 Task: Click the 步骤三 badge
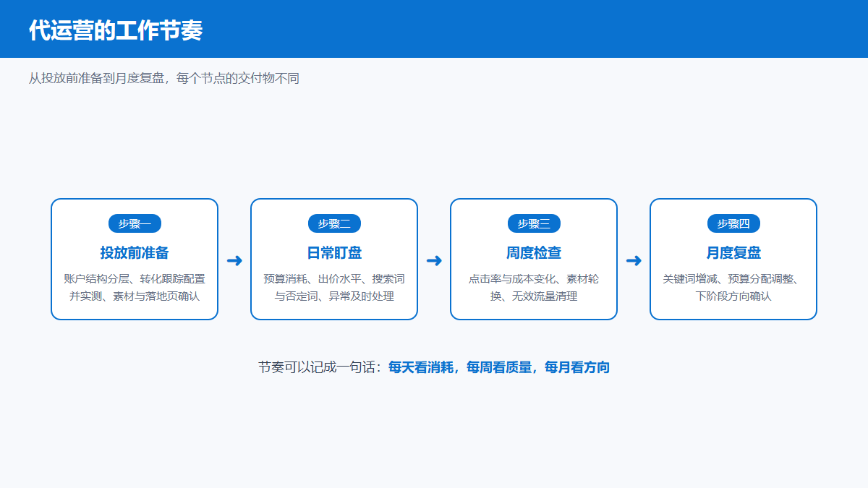pyautogui.click(x=534, y=223)
